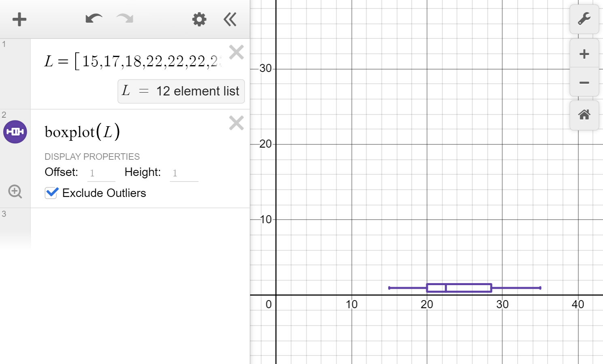Zoom to fit the boxplot via magnifier icon
Viewport: 603px width, 364px height.
[x=15, y=191]
